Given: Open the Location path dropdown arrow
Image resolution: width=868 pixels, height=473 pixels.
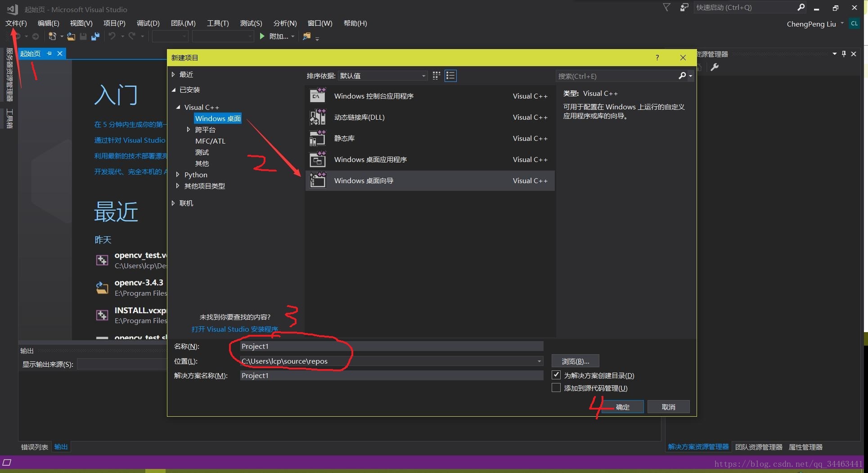Looking at the screenshot, I should pyautogui.click(x=539, y=361).
